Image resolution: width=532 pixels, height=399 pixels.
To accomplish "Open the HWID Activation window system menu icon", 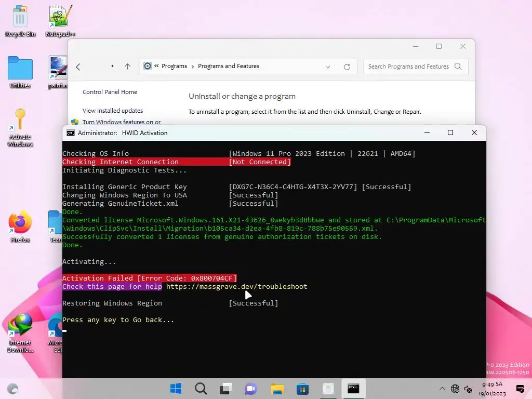I will 71,133.
